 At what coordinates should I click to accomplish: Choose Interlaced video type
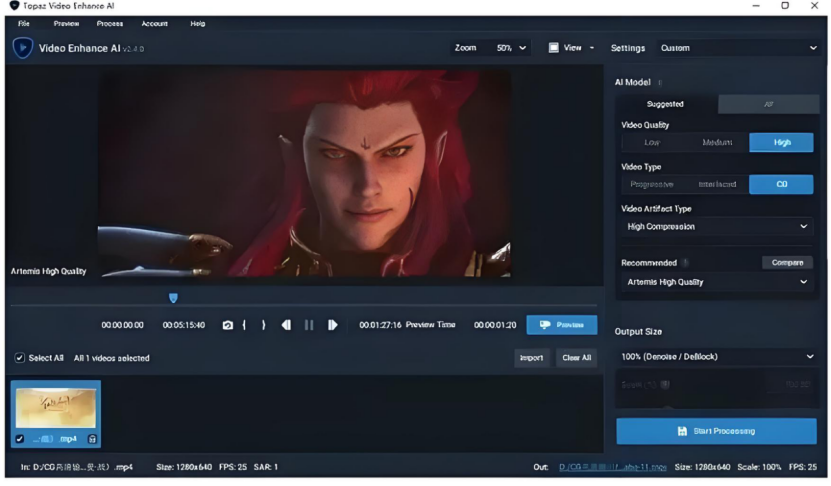coord(717,184)
